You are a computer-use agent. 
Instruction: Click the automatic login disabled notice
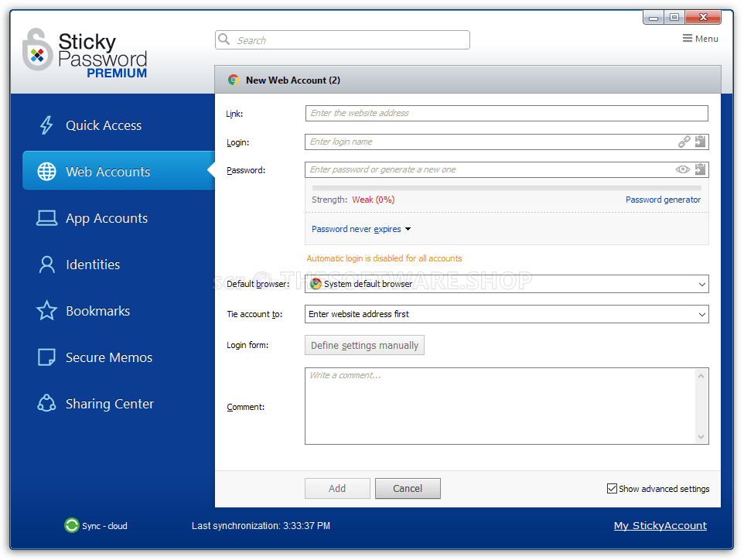pos(384,258)
